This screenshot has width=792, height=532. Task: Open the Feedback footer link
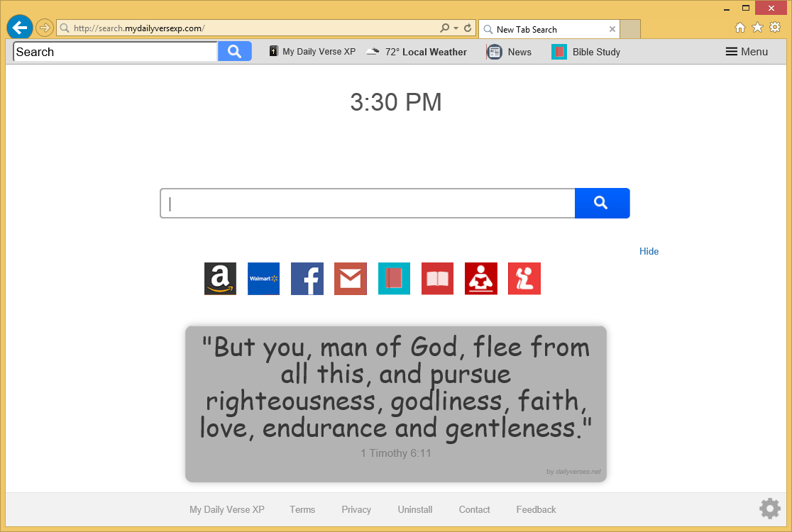tap(536, 510)
